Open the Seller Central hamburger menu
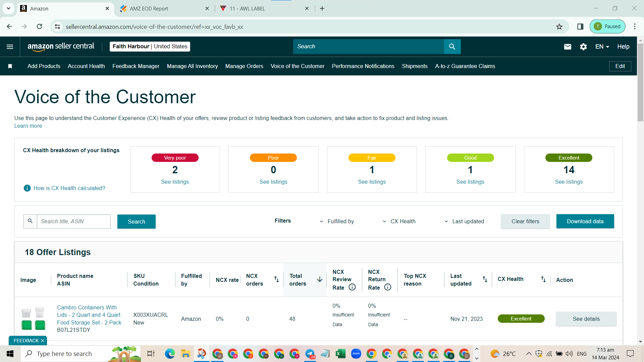The width and height of the screenshot is (644, 362). tap(10, 47)
